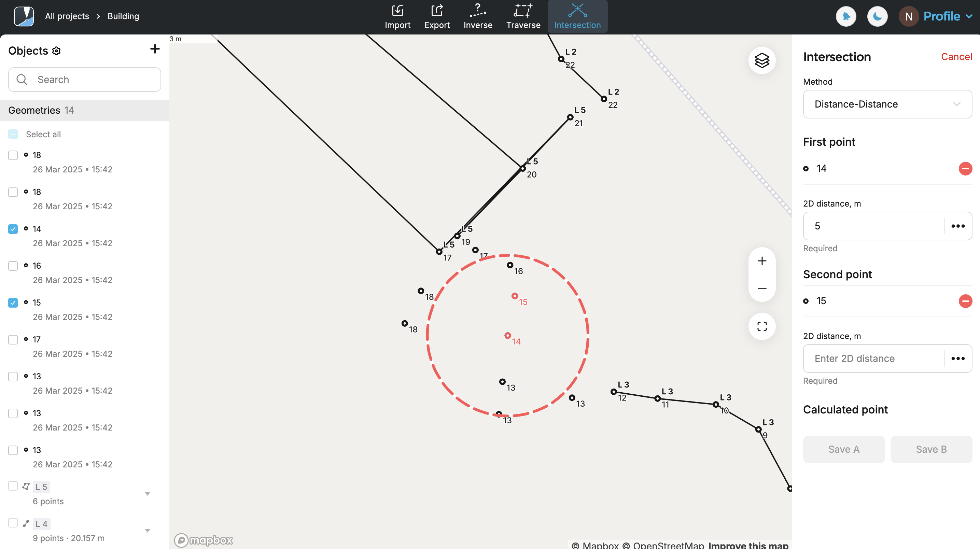Click map point 11 on L 3
The width and height of the screenshot is (980, 549).
tap(657, 399)
